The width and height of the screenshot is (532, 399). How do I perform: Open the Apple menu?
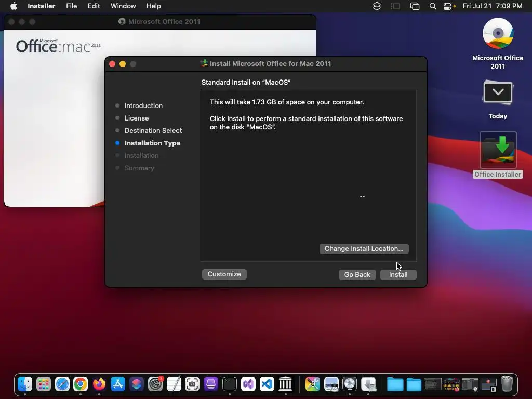(x=14, y=6)
